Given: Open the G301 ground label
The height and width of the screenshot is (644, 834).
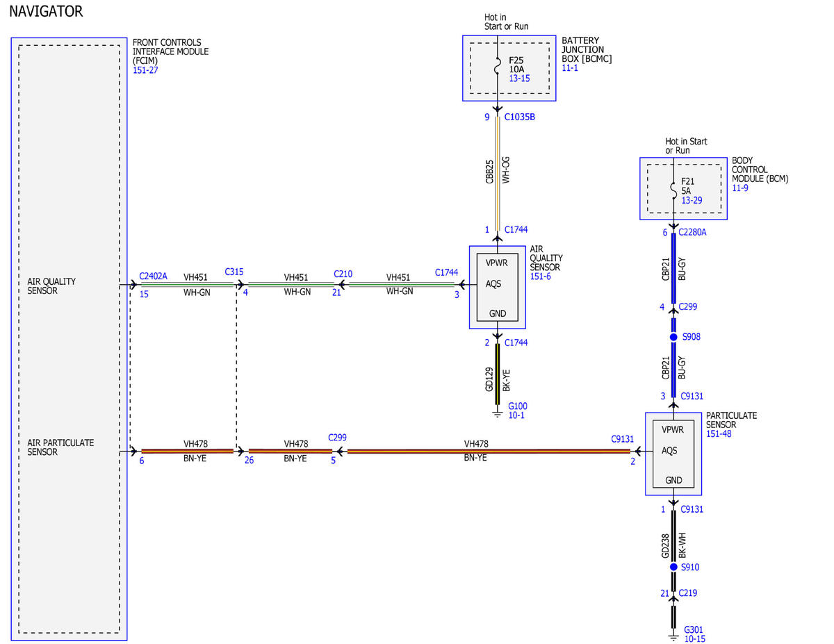Looking at the screenshot, I should coord(694,629).
